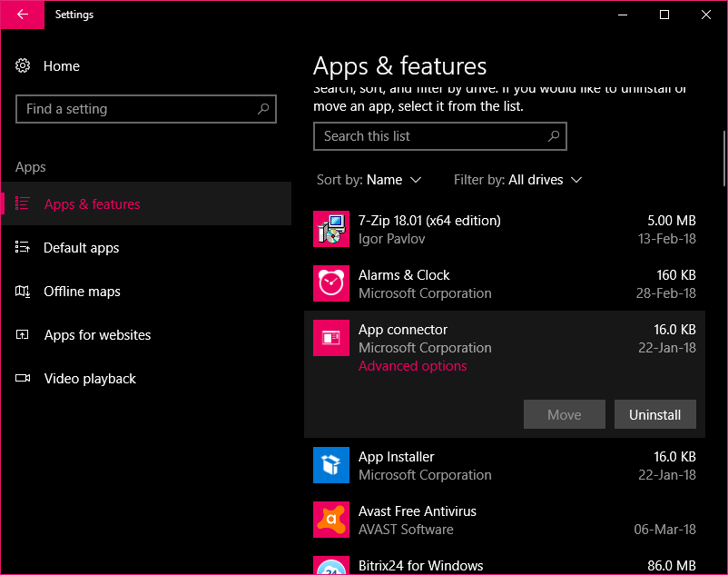Open the Default apps section

(146, 247)
